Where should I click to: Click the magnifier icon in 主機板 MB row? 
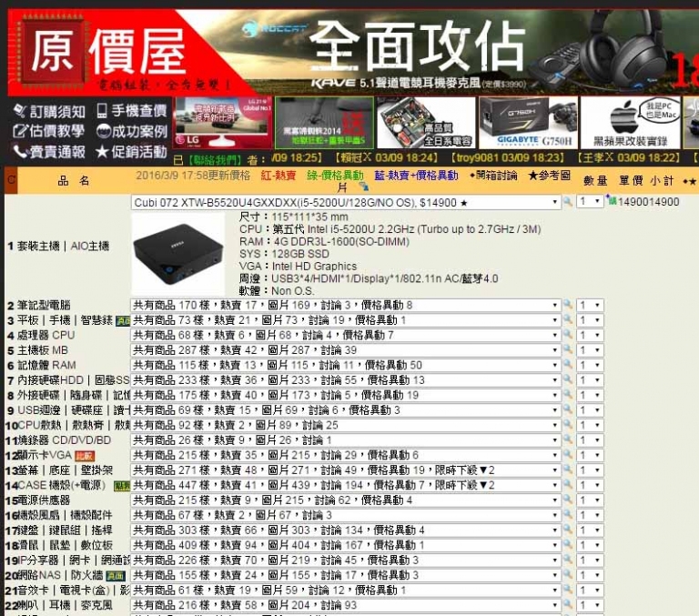pos(568,349)
